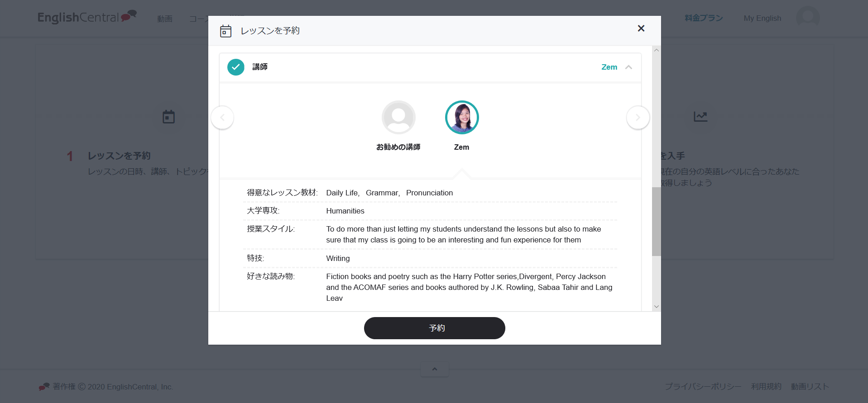Open the 料金プラン page
This screenshot has width=868, height=403.
pos(704,18)
